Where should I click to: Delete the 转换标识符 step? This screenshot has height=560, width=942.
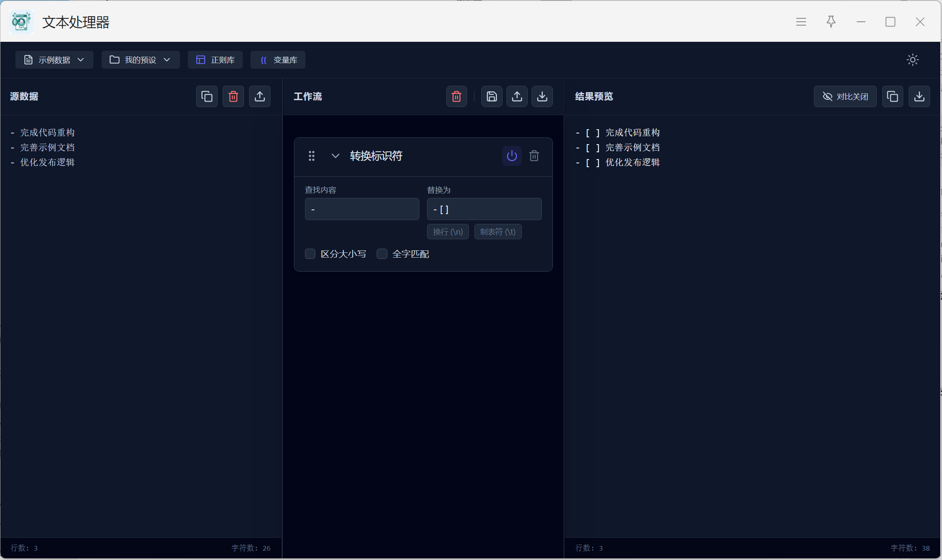(x=534, y=156)
